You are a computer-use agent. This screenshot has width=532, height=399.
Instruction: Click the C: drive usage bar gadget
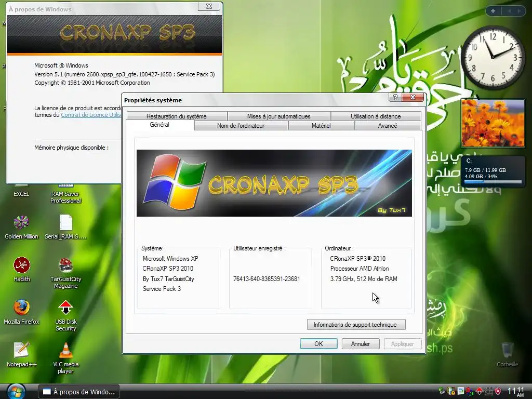click(493, 182)
